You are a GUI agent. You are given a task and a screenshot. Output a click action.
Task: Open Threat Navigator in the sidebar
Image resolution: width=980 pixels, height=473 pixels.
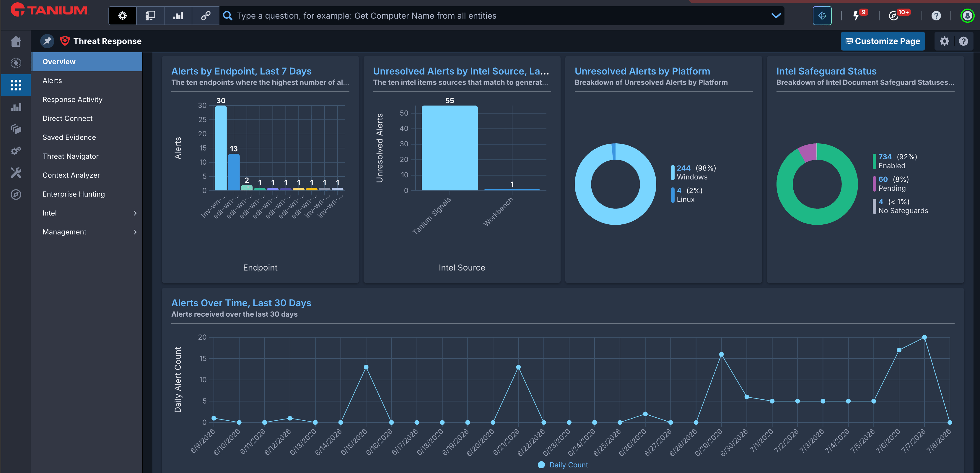(x=87, y=156)
